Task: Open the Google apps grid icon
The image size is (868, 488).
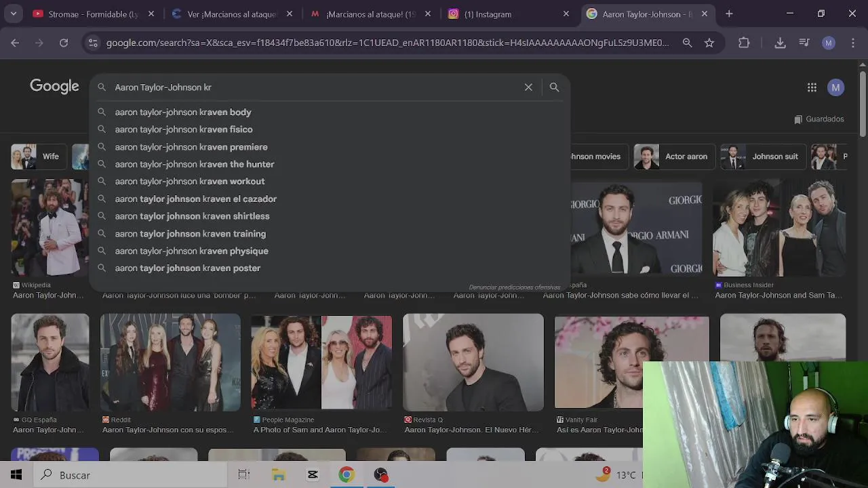Action: point(812,87)
